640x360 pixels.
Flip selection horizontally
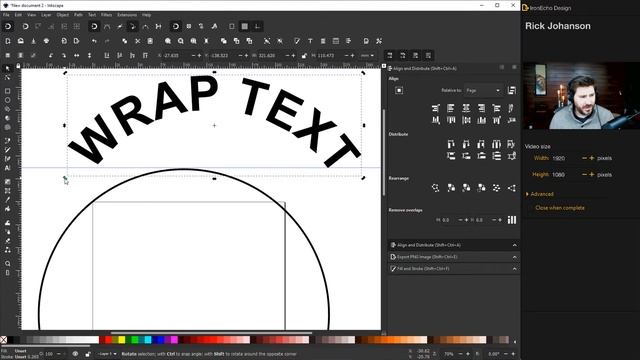(x=76, y=55)
